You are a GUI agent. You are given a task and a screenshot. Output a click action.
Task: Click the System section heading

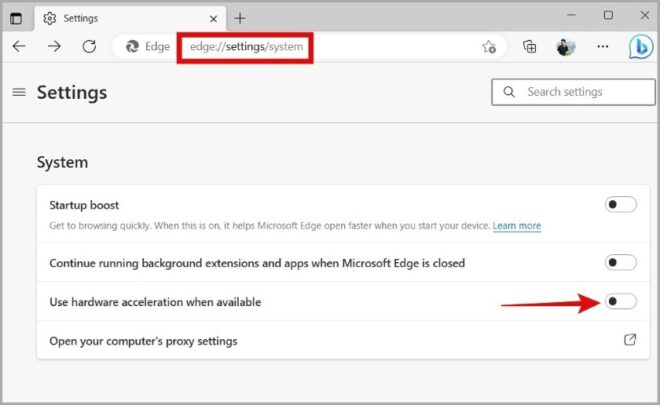(x=62, y=163)
